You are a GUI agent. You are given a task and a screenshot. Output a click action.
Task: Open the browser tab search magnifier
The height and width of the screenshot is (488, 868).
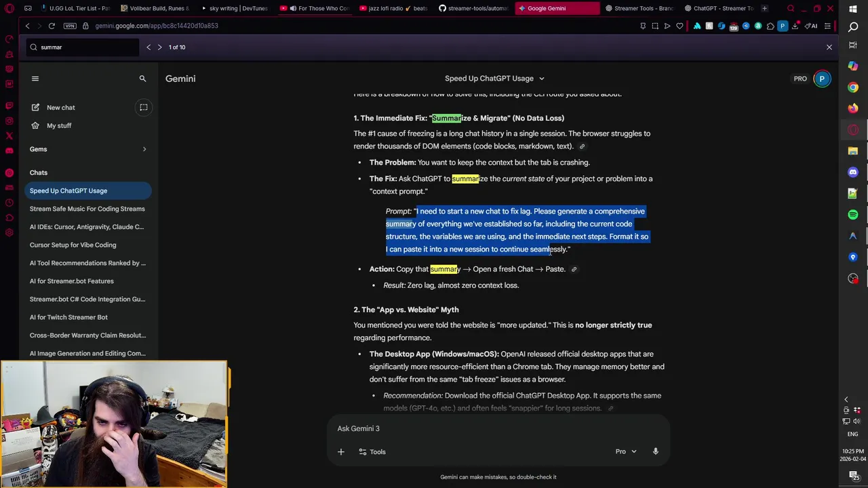(791, 8)
